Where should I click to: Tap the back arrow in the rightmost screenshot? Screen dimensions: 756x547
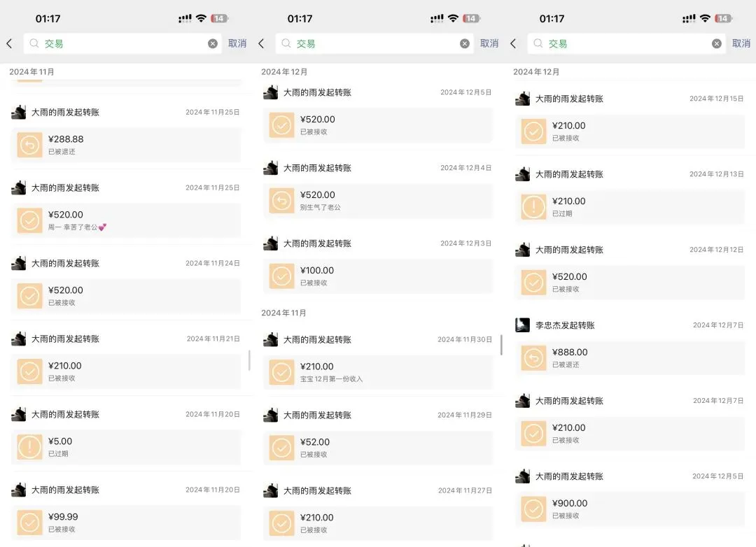(x=513, y=43)
